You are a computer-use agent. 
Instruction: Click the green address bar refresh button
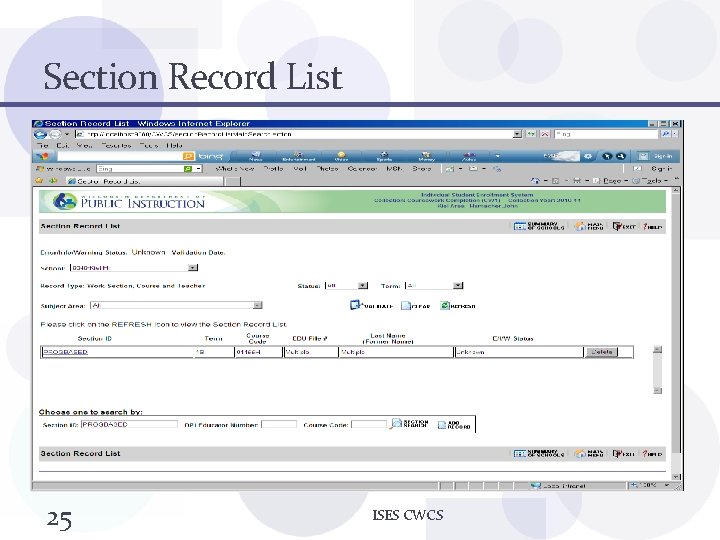(531, 134)
